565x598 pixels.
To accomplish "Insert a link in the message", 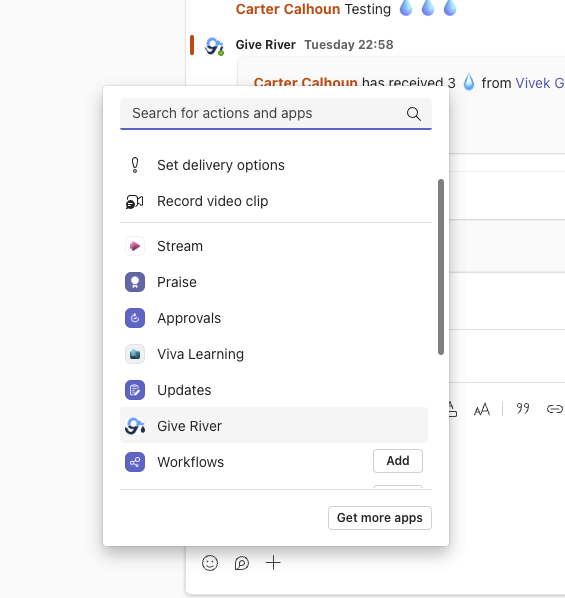I will click(x=555, y=409).
